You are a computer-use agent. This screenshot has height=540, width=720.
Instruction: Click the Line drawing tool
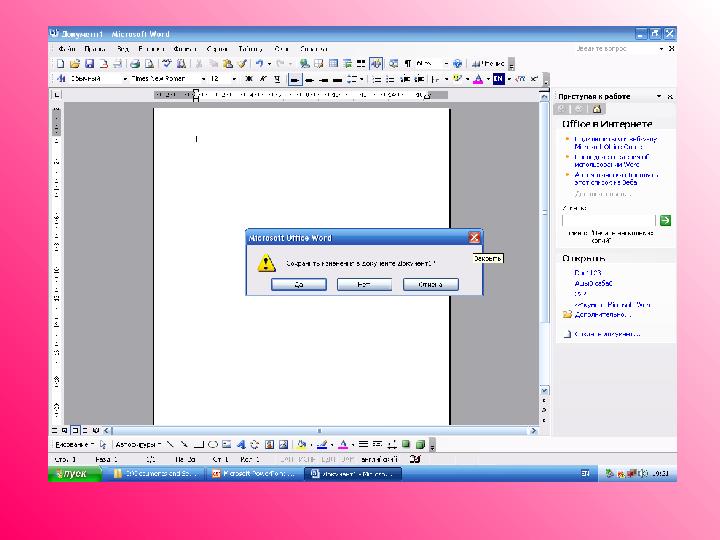tap(170, 444)
